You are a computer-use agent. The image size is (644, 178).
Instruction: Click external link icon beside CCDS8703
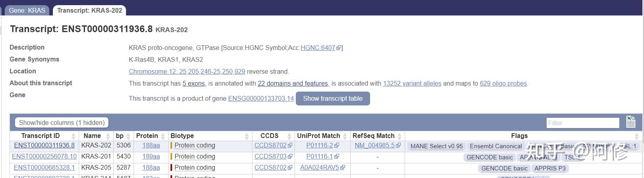tap(290, 157)
